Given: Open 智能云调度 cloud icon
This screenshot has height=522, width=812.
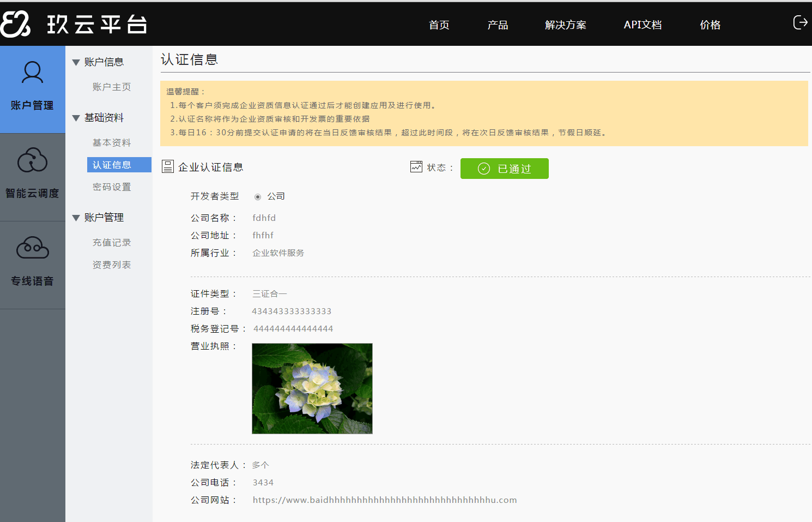Looking at the screenshot, I should click(32, 160).
